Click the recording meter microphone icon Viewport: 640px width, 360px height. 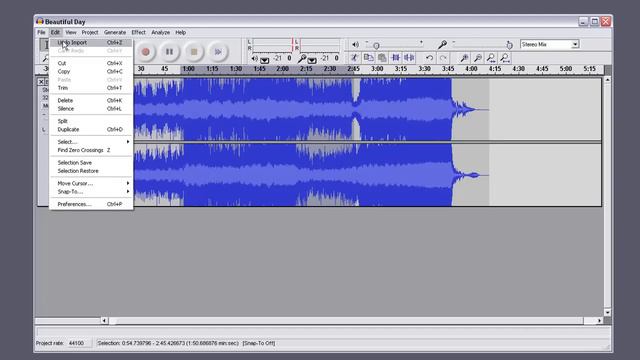pyautogui.click(x=302, y=59)
